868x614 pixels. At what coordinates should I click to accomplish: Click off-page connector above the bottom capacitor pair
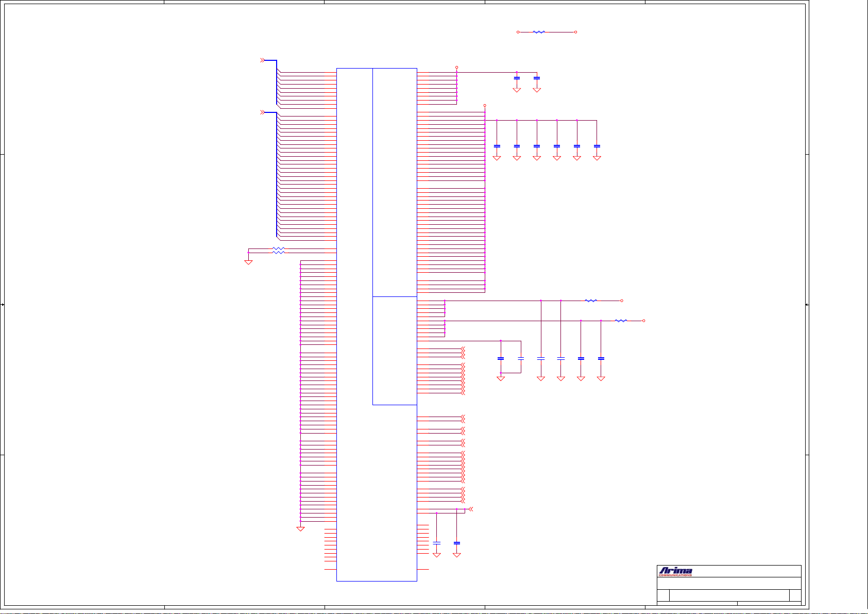pos(470,509)
